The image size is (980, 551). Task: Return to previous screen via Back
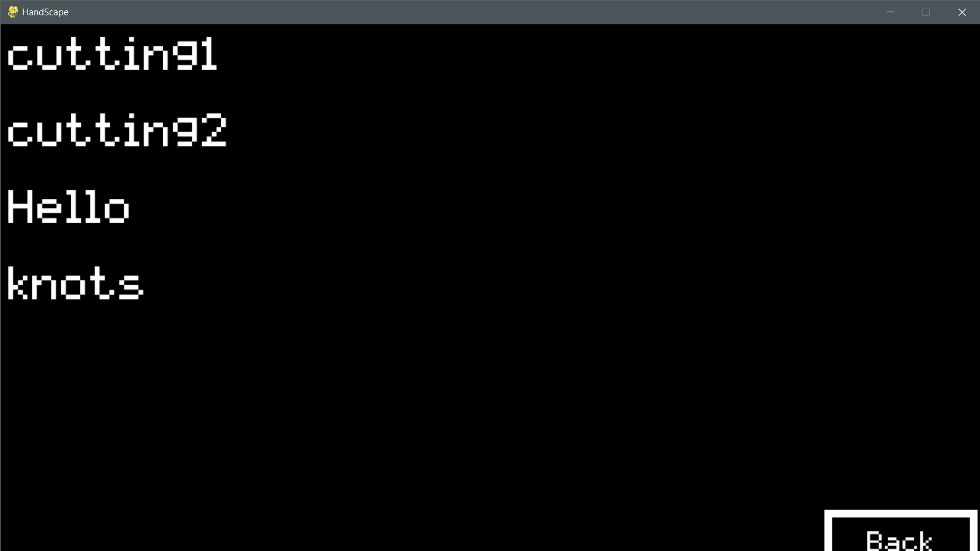900,531
